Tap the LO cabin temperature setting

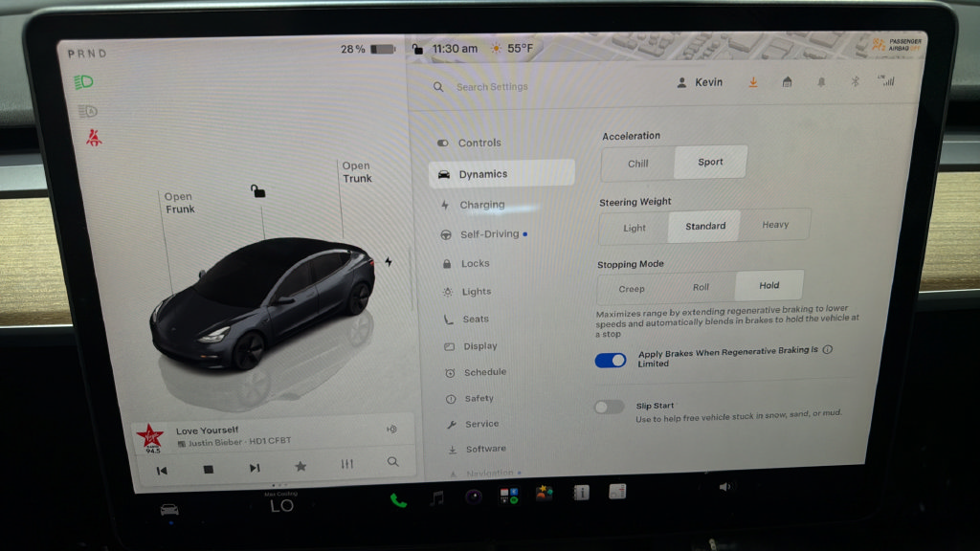pos(281,505)
